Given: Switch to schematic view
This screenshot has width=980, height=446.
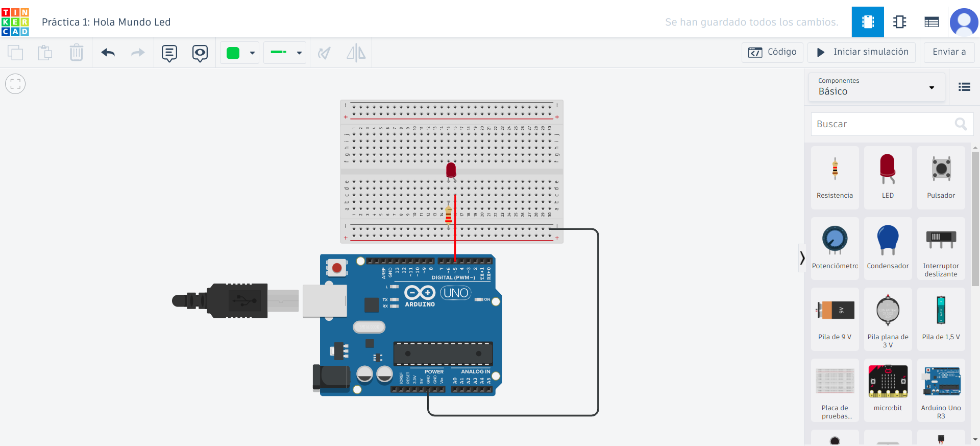Looking at the screenshot, I should coord(899,22).
